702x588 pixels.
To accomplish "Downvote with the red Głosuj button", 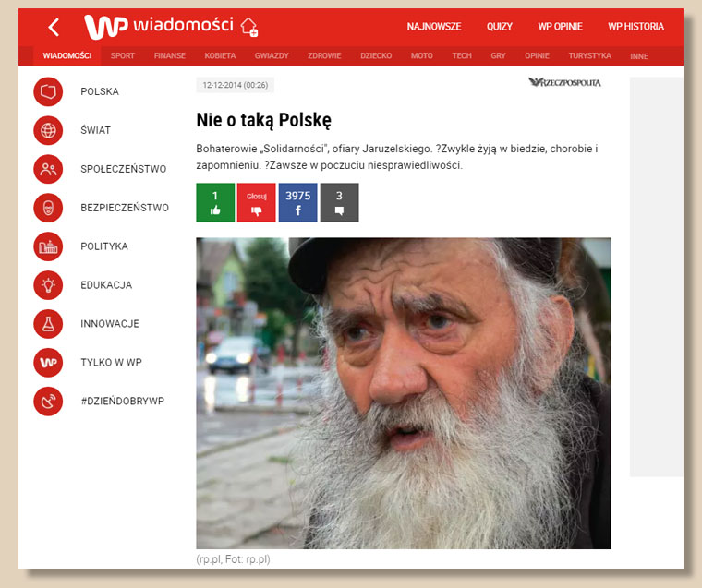I will tap(257, 202).
